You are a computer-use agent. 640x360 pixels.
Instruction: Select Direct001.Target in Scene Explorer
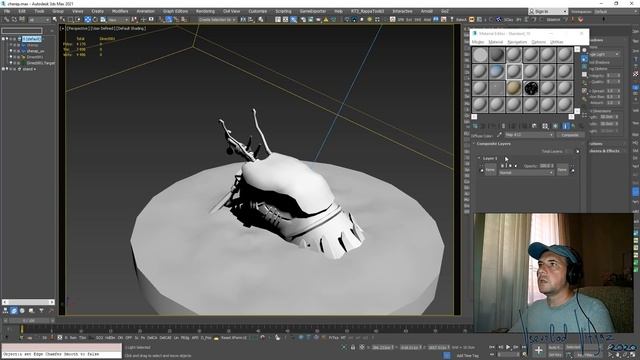(x=40, y=63)
